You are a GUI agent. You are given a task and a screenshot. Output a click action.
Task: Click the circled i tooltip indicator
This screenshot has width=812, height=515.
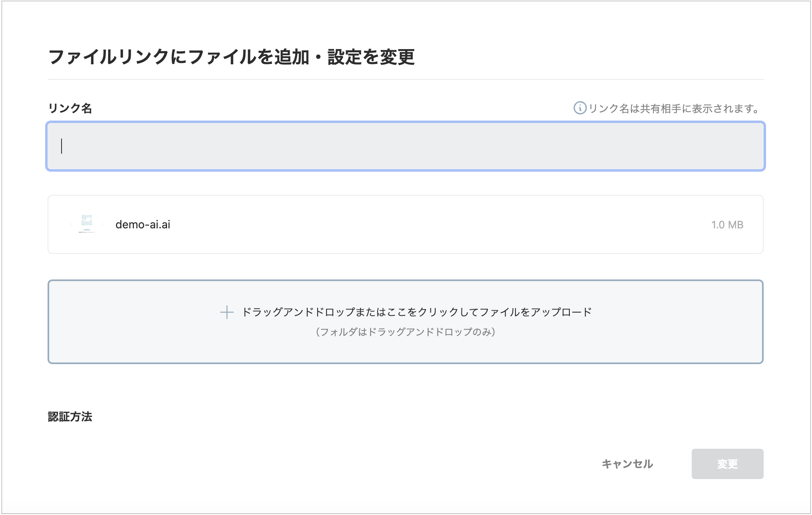tap(579, 107)
